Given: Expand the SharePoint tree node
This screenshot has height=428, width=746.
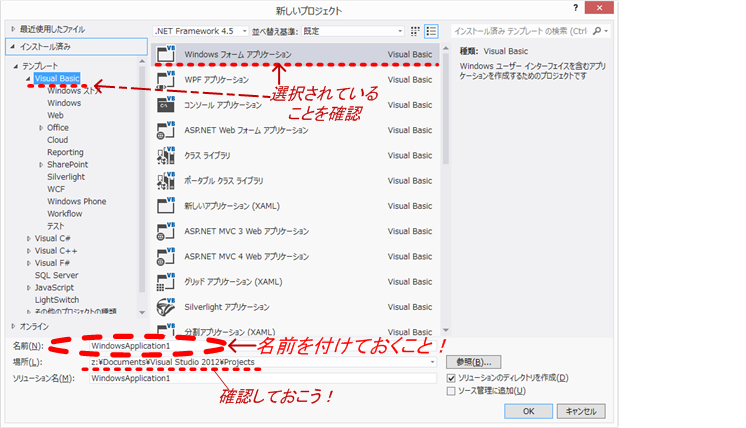Looking at the screenshot, I should point(41,165).
